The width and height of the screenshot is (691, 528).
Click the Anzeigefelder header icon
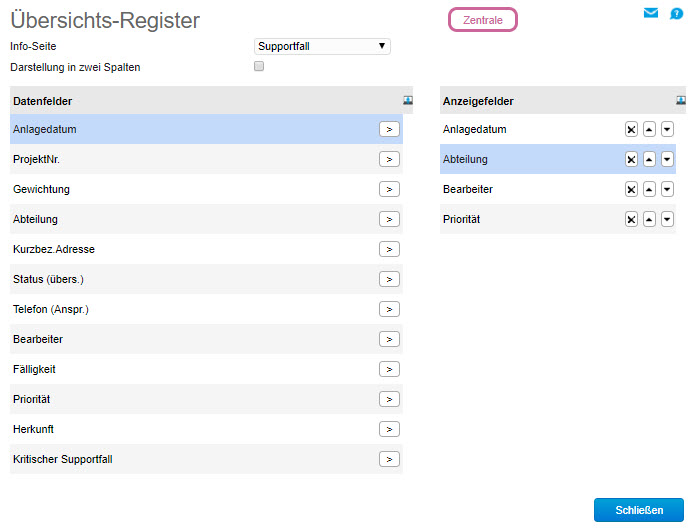click(681, 100)
